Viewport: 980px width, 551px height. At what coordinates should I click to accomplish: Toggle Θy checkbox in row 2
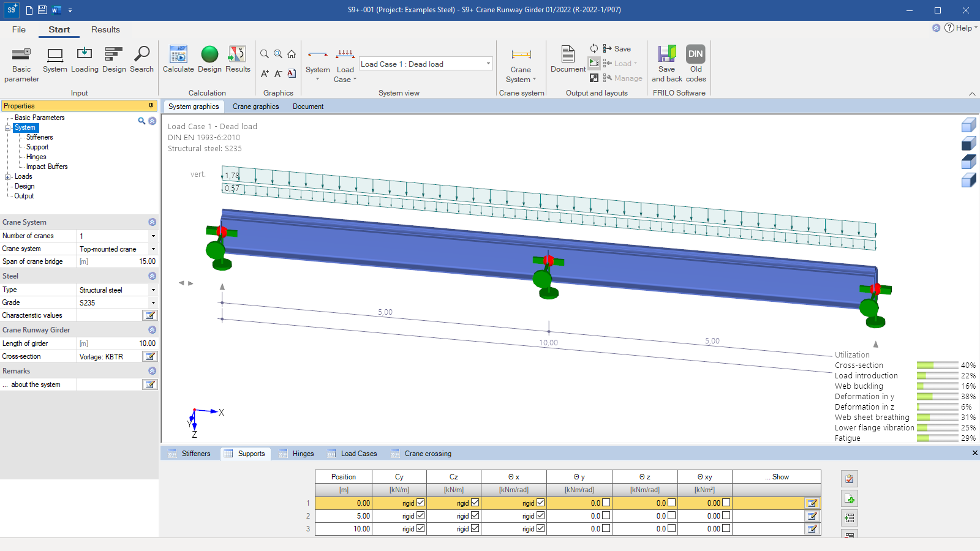point(606,515)
